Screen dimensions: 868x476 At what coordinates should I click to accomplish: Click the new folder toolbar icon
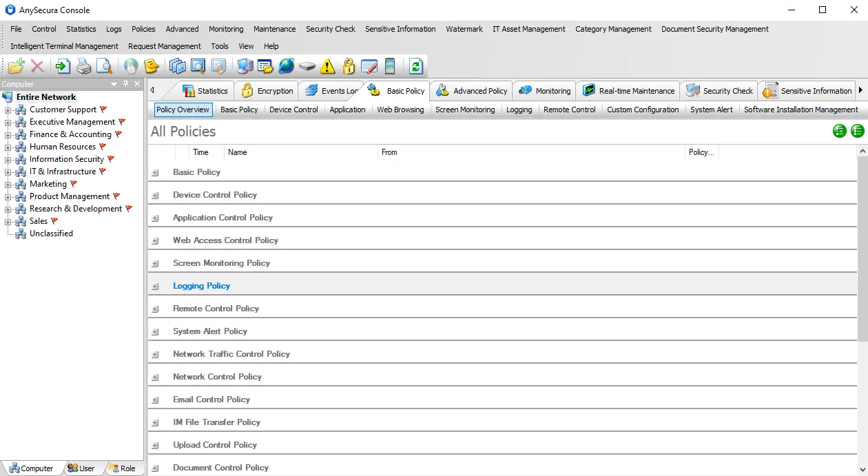[17, 66]
